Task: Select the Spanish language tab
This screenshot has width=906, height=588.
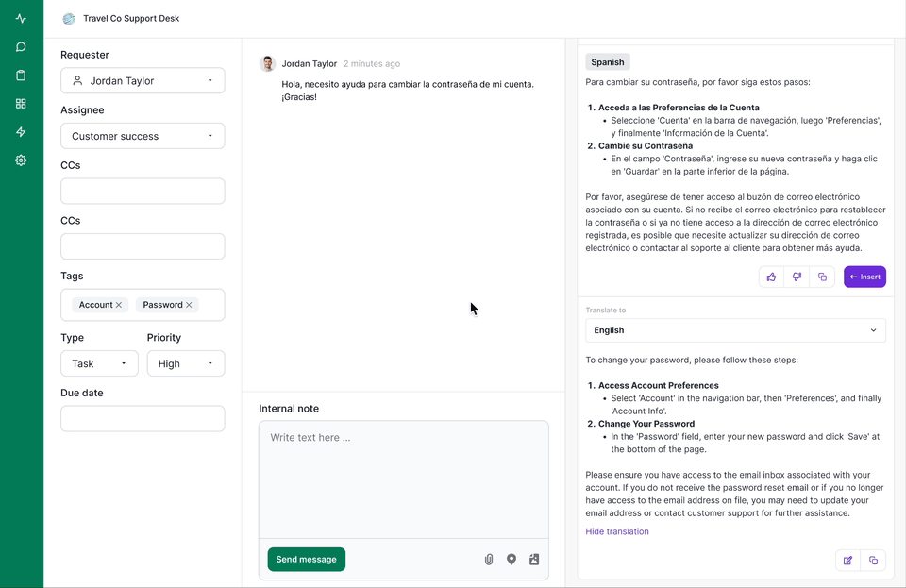Action: pos(607,61)
